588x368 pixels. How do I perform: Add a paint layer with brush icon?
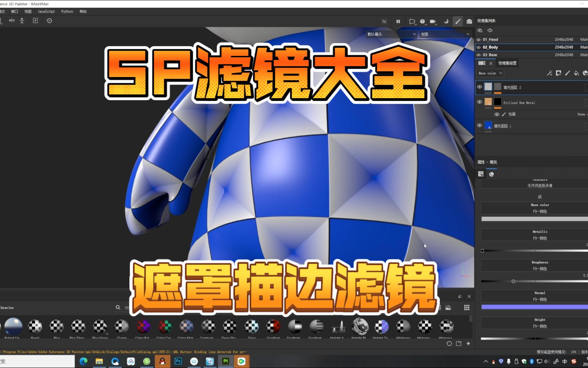[x=567, y=73]
